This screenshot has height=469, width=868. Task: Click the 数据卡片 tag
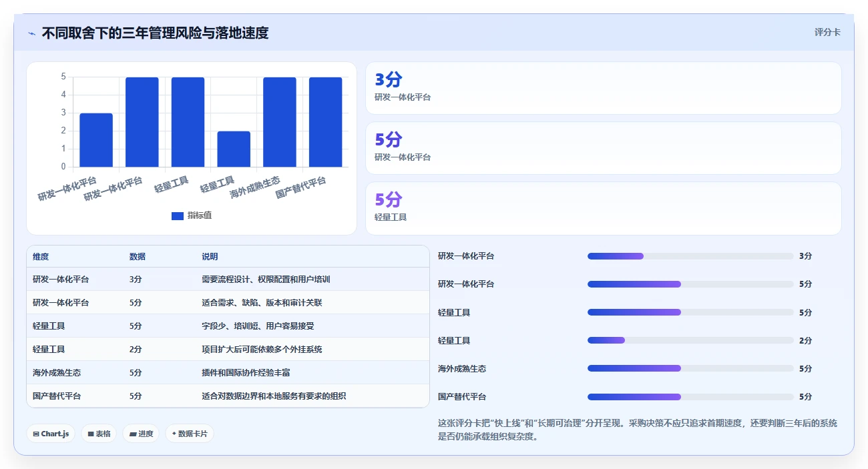pos(190,434)
